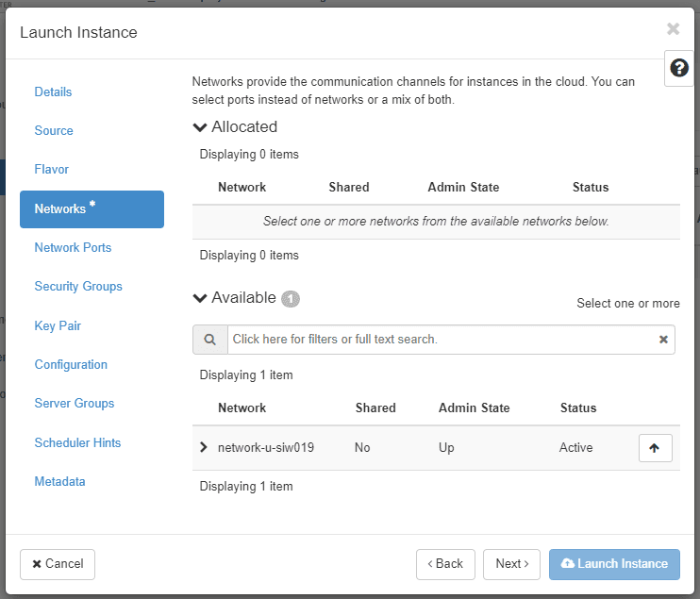700x599 pixels.
Task: Clear the filter search field
Action: (x=663, y=340)
